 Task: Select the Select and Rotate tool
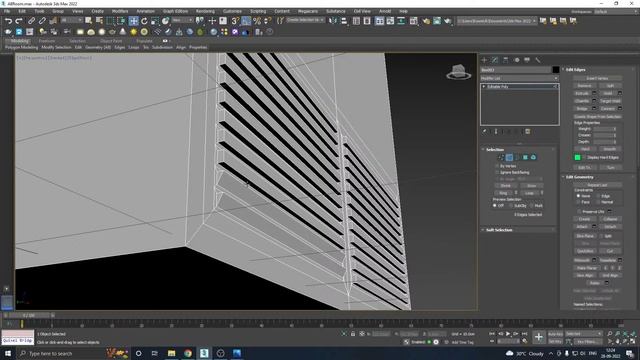[x=144, y=21]
